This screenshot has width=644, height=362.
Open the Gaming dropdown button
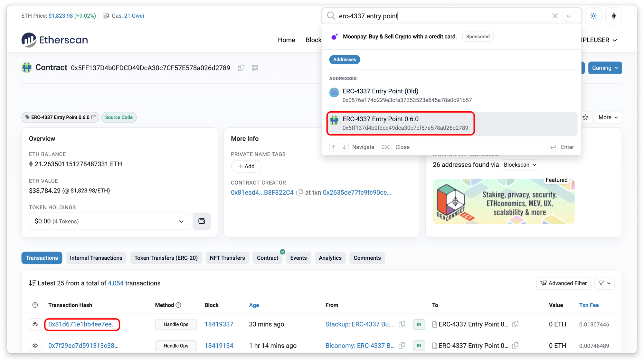point(605,68)
